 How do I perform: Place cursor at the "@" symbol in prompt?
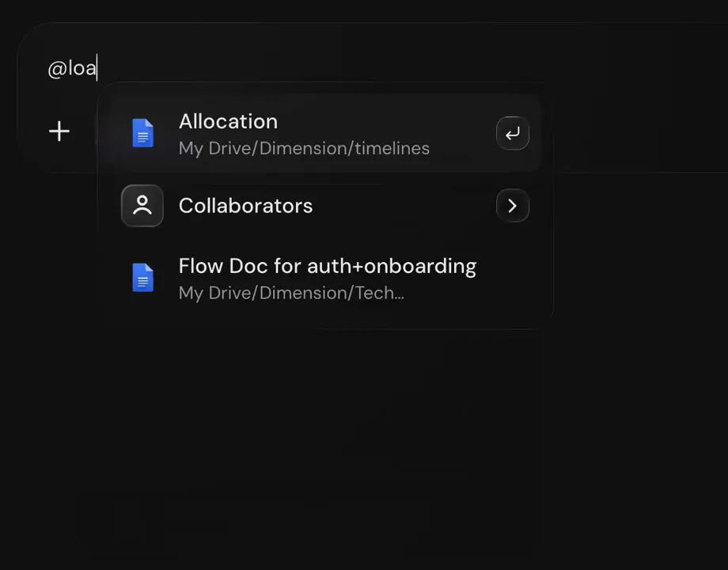(57, 69)
